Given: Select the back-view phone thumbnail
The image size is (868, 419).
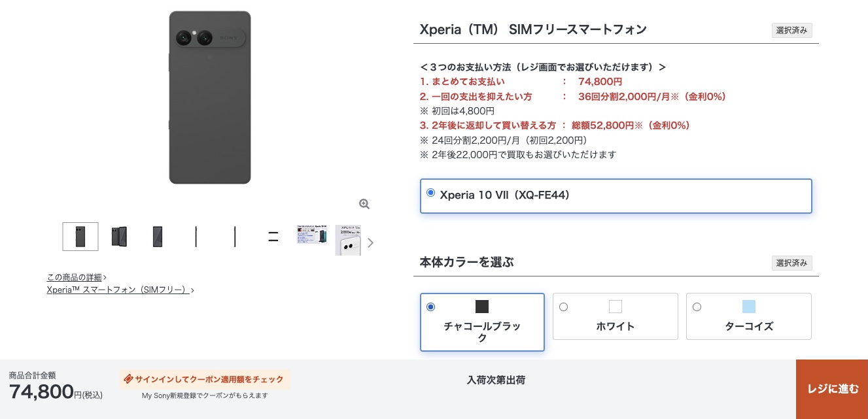Looking at the screenshot, I should pos(80,237).
